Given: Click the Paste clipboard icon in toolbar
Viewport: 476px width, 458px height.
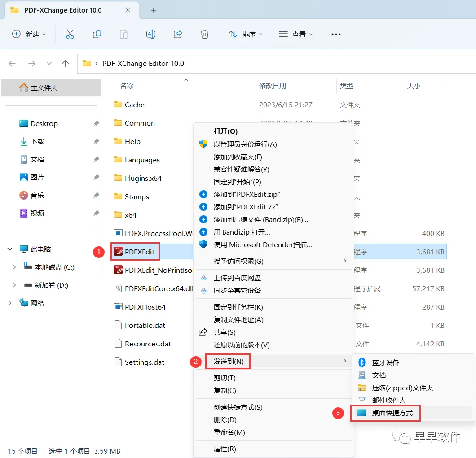Looking at the screenshot, I should 124,34.
